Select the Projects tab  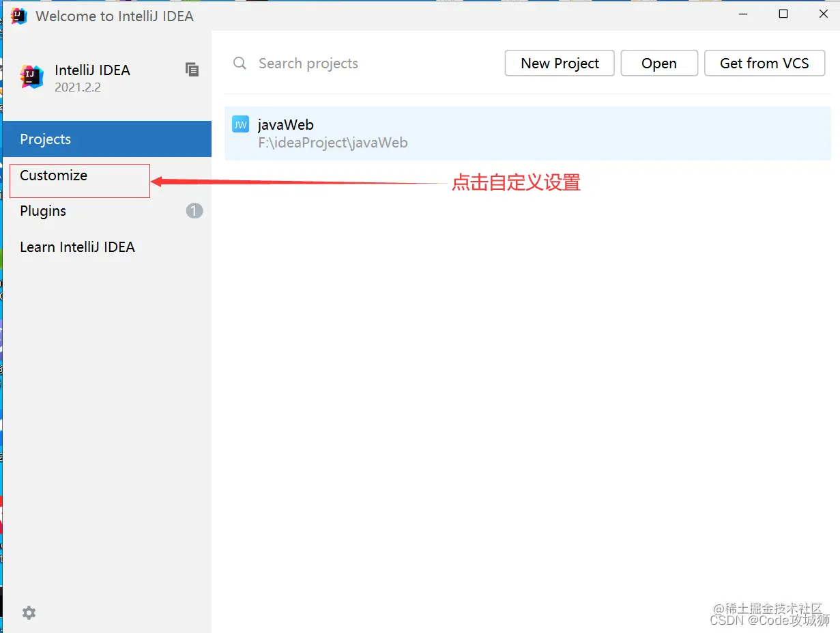[x=107, y=139]
